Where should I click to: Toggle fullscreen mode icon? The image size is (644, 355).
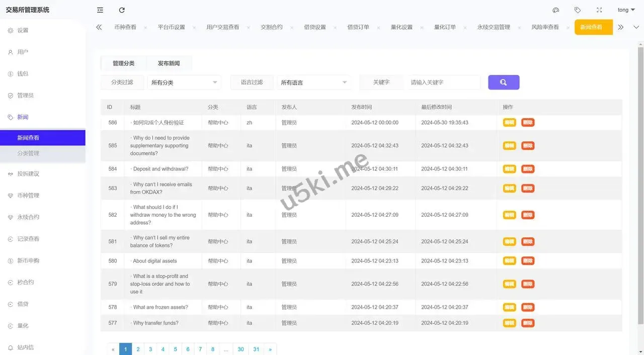[x=599, y=10]
